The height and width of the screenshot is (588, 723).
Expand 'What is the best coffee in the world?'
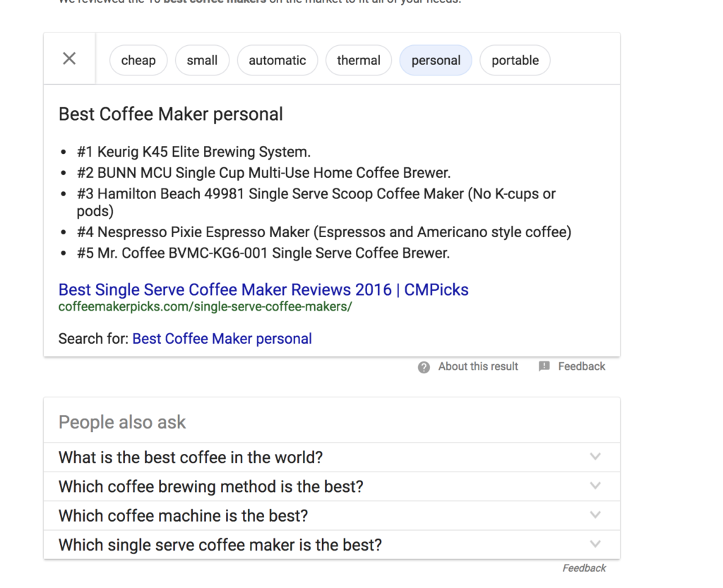[x=332, y=457]
